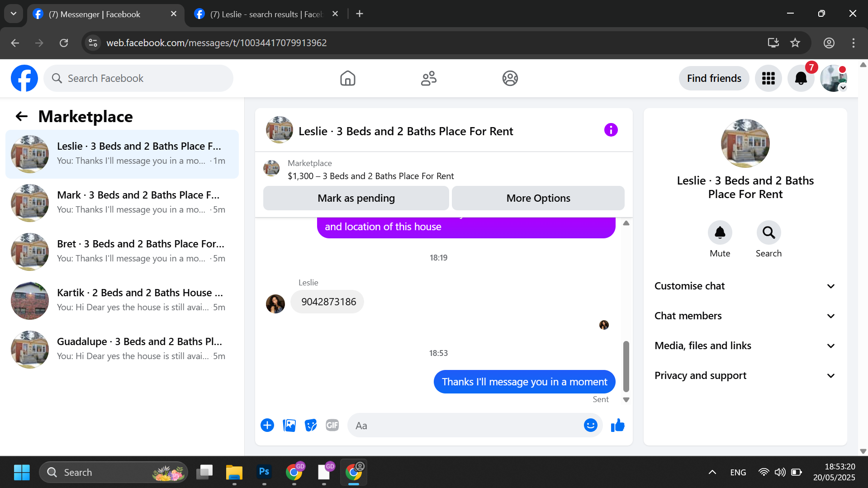This screenshot has width=868, height=488.
Task: Click the message bubble 9042873186
Action: [327, 302]
